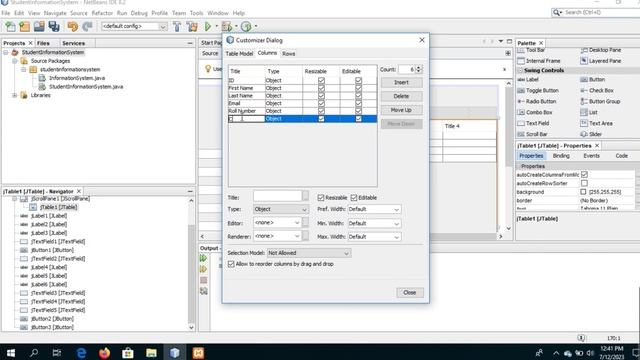
Task: Expand the Libraries tree node
Action: [x=15, y=95]
